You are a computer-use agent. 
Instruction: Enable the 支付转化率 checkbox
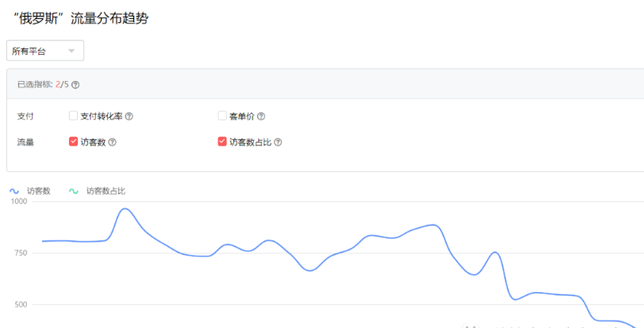tap(73, 116)
